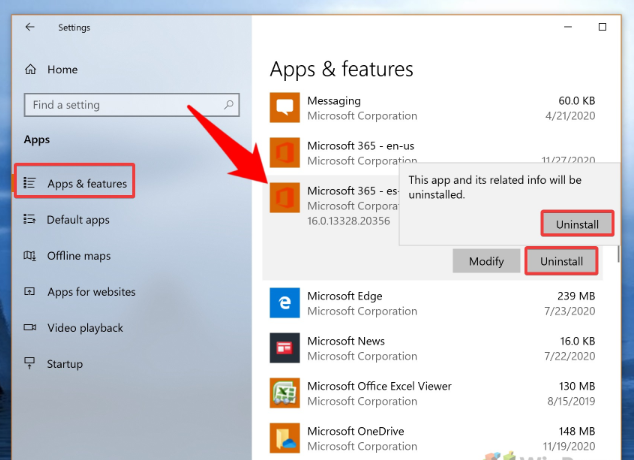Maximize the Settings window

pos(602,27)
